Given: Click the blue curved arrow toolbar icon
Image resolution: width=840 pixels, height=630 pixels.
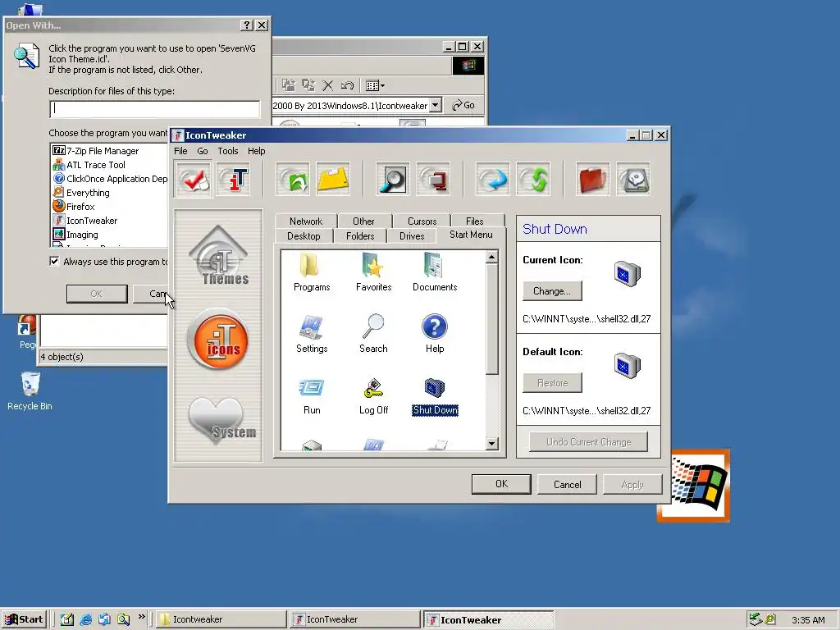Looking at the screenshot, I should tap(492, 180).
